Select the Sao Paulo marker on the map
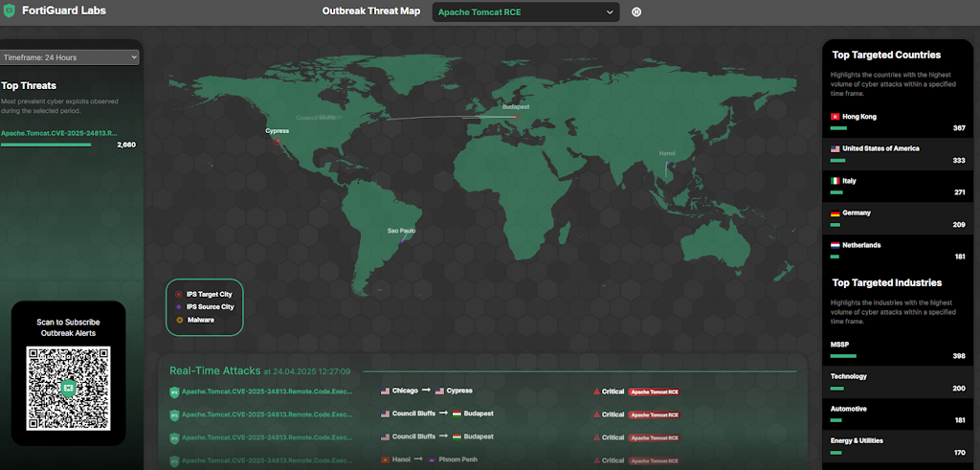 pos(401,240)
